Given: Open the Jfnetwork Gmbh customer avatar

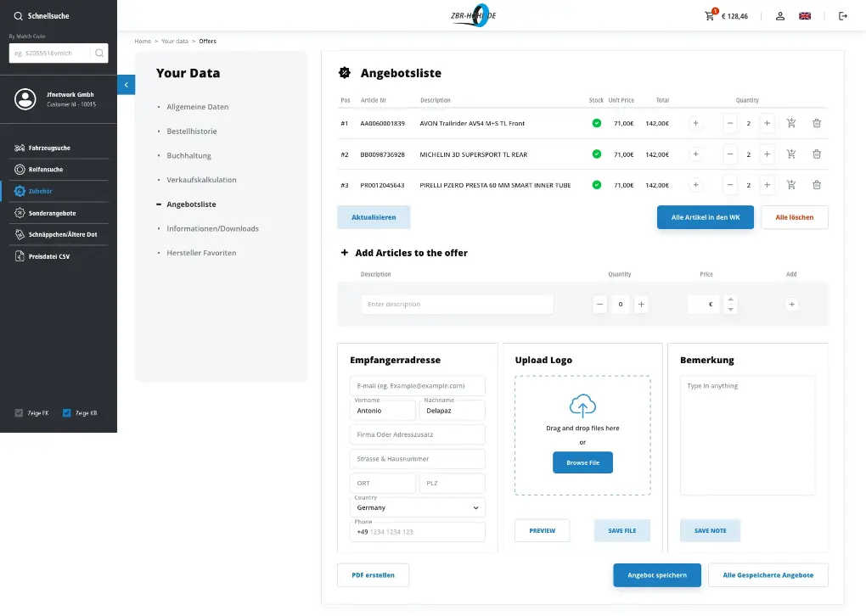Looking at the screenshot, I should tap(25, 99).
